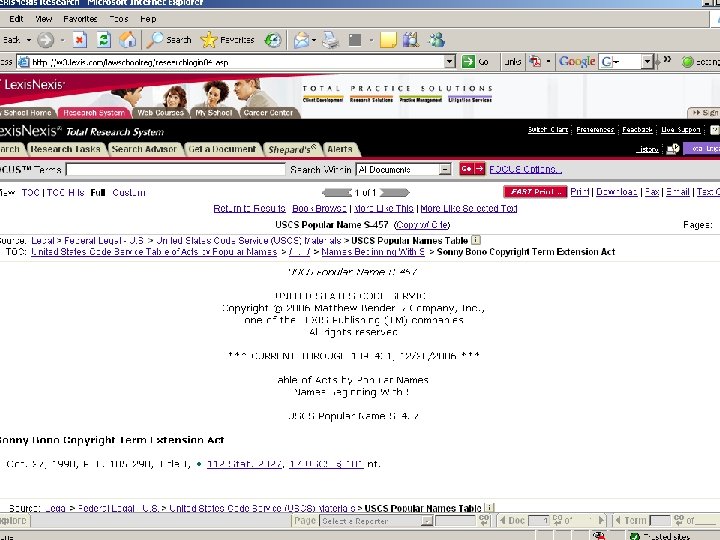Open the Google toolbar search box dropdown

click(x=647, y=62)
